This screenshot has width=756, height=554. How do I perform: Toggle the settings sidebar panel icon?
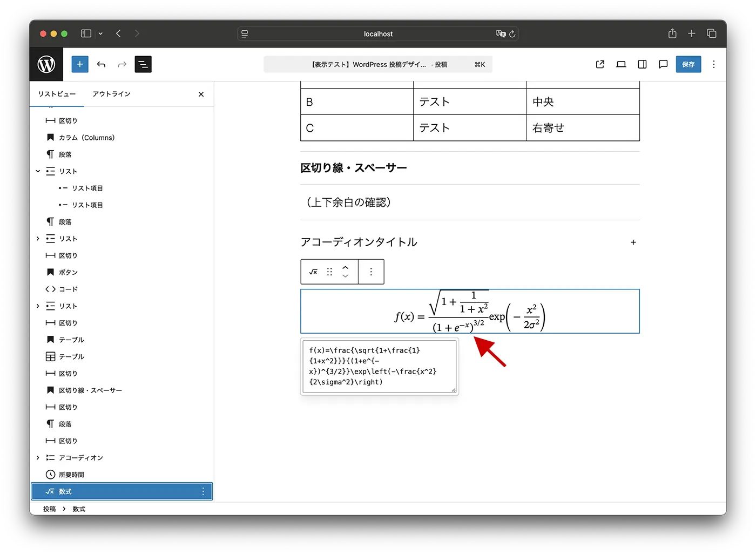coord(642,64)
